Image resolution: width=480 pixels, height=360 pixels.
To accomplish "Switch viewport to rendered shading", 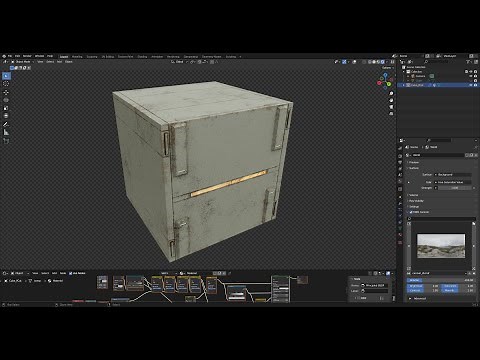I will pos(383,62).
